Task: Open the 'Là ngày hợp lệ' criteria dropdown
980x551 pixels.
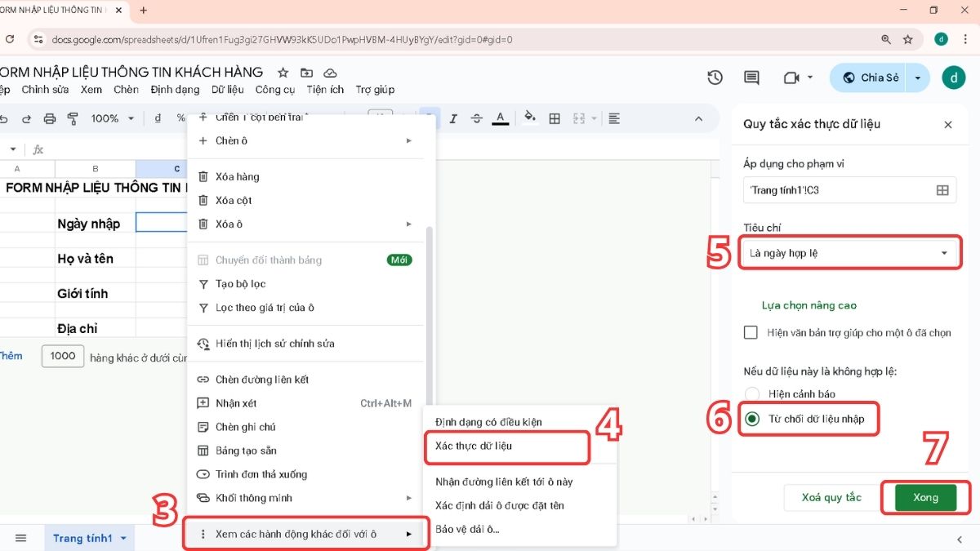Action: [x=849, y=253]
